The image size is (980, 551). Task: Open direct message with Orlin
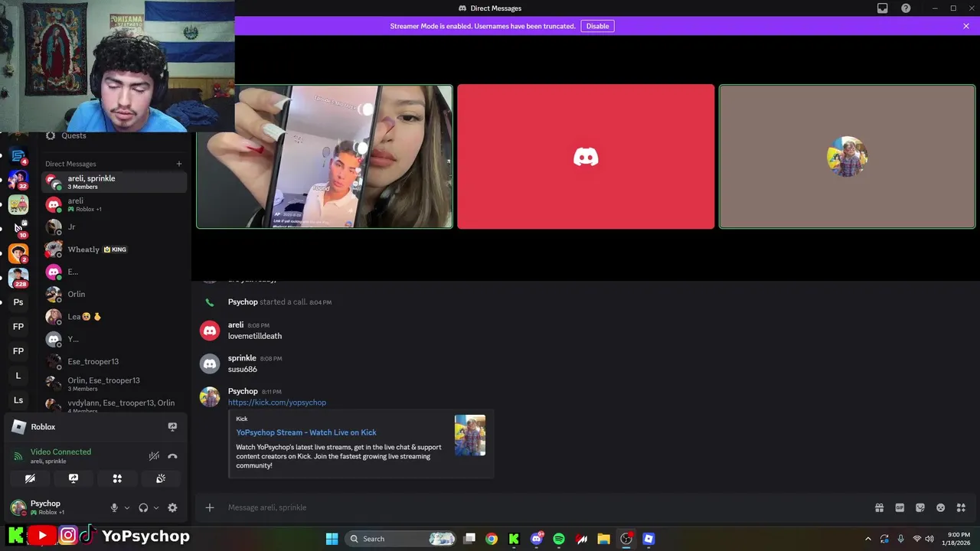[x=114, y=294]
